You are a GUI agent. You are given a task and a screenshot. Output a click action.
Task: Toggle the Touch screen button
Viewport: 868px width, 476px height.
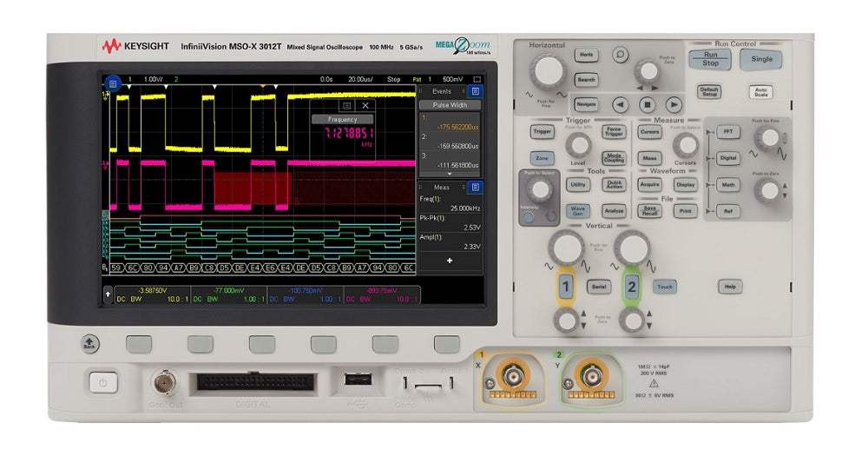pyautogui.click(x=664, y=287)
